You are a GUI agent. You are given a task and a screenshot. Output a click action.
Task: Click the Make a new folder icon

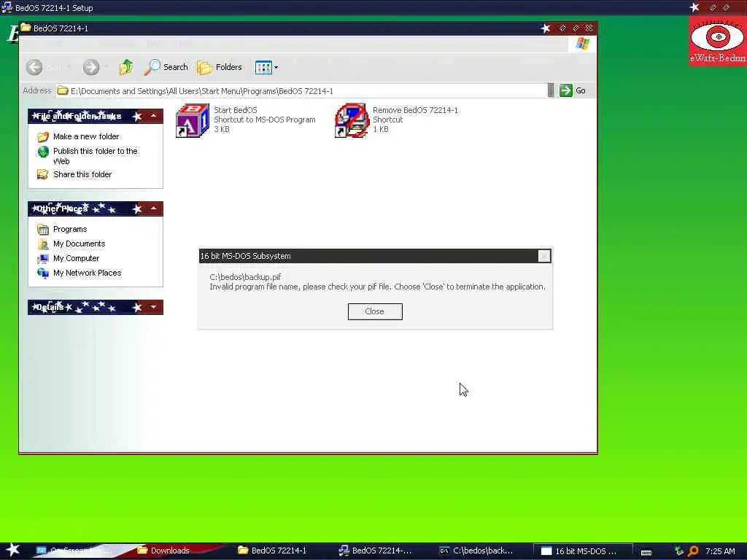43,137
